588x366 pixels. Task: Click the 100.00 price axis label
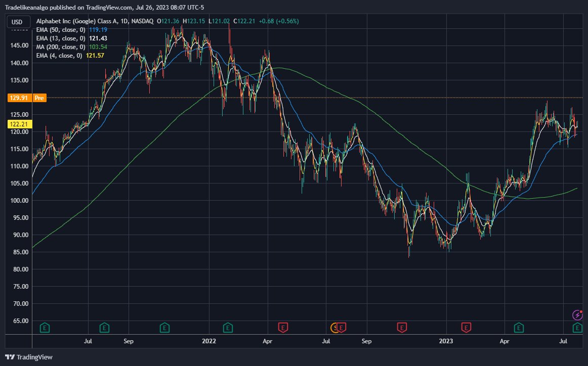pyautogui.click(x=20, y=200)
